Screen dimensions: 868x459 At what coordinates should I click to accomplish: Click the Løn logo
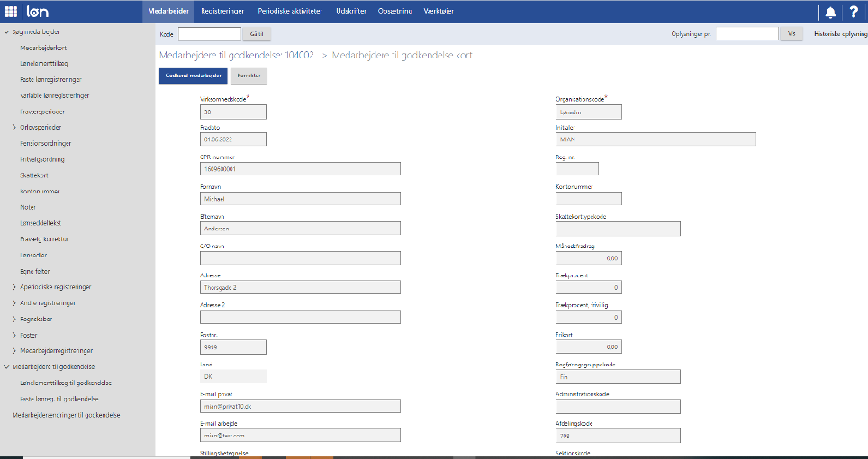point(38,12)
